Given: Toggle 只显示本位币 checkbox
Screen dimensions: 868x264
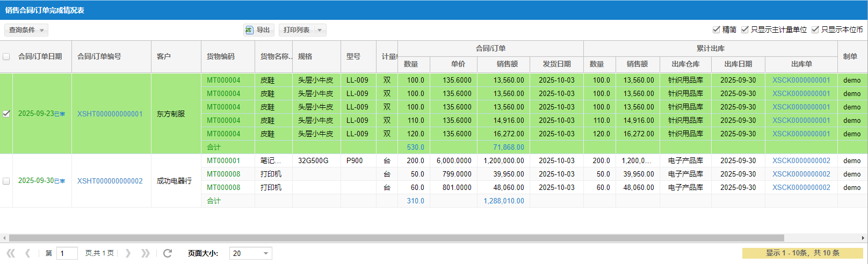Looking at the screenshot, I should (x=815, y=30).
